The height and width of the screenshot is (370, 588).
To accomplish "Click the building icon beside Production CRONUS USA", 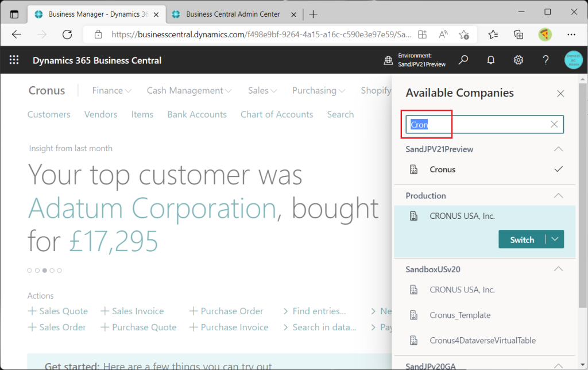I will [x=413, y=216].
